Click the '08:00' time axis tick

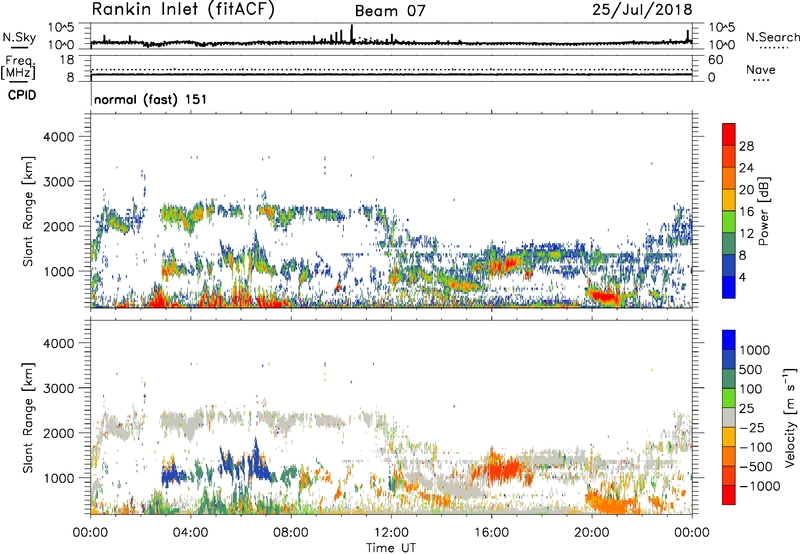point(290,533)
